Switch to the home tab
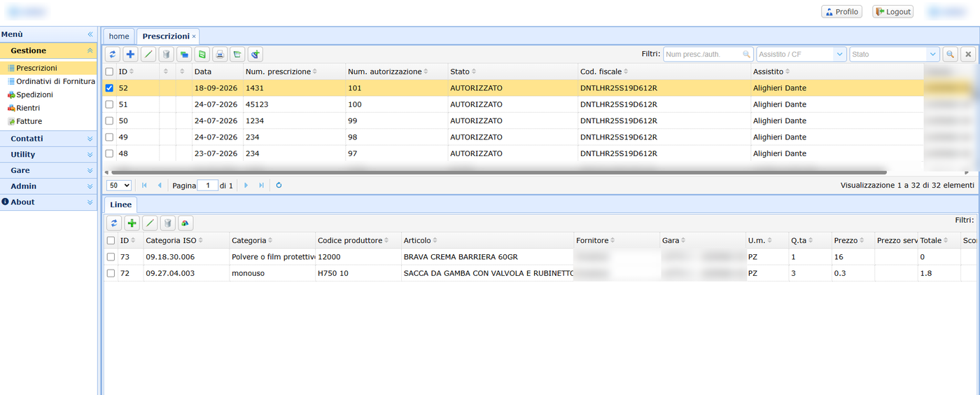This screenshot has width=980, height=395. pos(119,36)
